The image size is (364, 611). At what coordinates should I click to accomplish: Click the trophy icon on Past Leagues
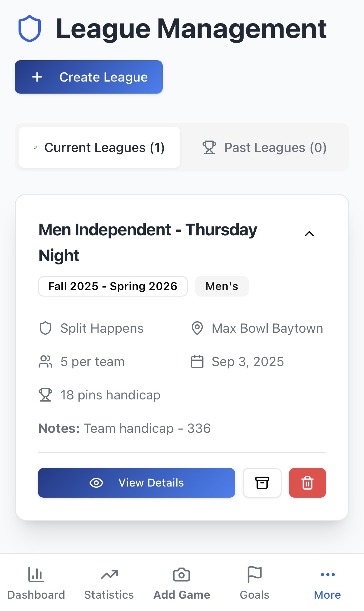tap(210, 147)
